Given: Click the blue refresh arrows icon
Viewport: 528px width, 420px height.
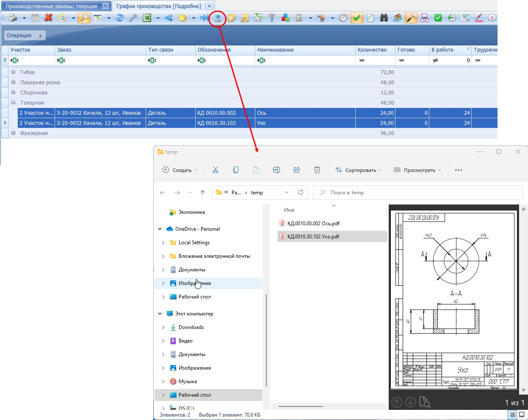Looking at the screenshot, I should (120, 18).
